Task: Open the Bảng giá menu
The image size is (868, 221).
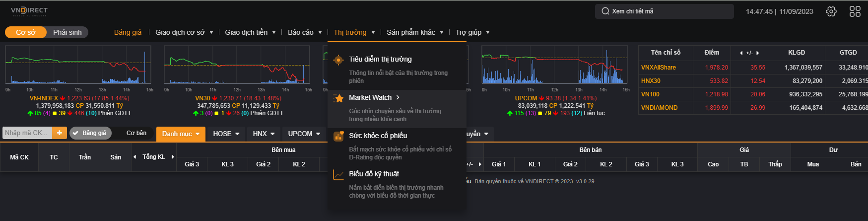Action: [x=128, y=32]
